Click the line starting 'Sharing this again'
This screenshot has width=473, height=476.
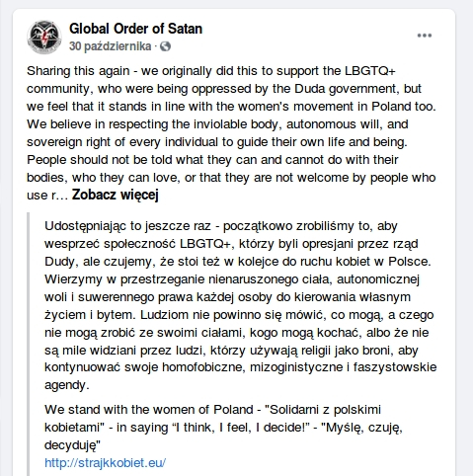point(211,71)
